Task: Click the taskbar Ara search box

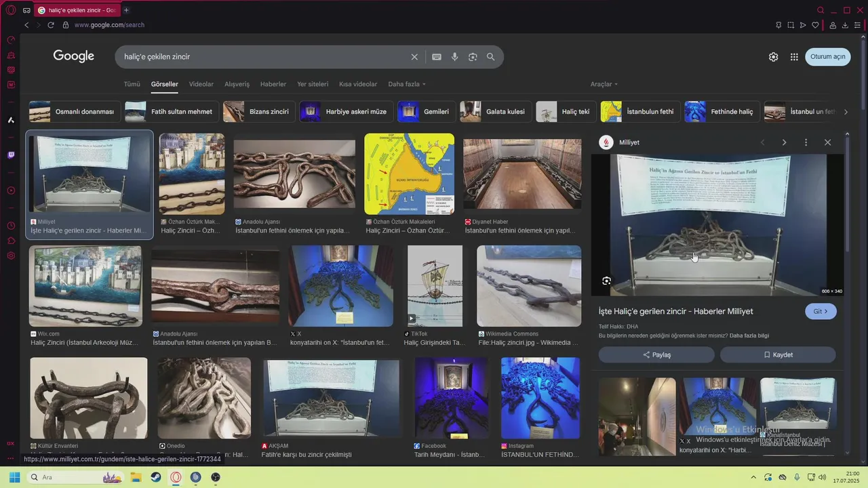Action: pyautogui.click(x=75, y=477)
